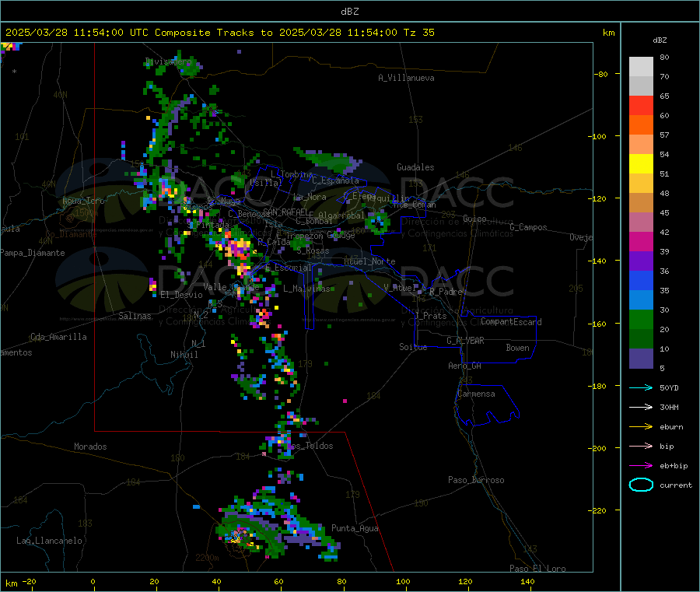The image size is (700, 592).
Task: Click the strong storm cell near Punta_Agua
Action: [x=240, y=536]
